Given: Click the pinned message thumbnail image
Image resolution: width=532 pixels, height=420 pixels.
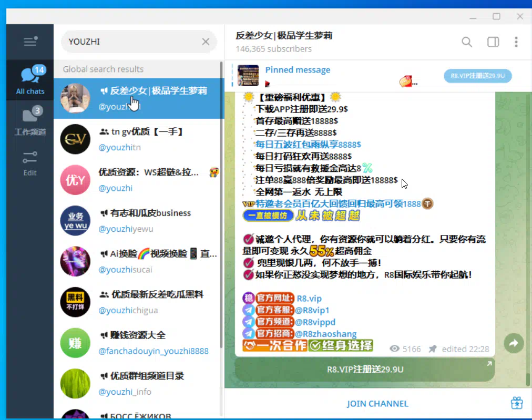Looking at the screenshot, I should click(x=248, y=75).
